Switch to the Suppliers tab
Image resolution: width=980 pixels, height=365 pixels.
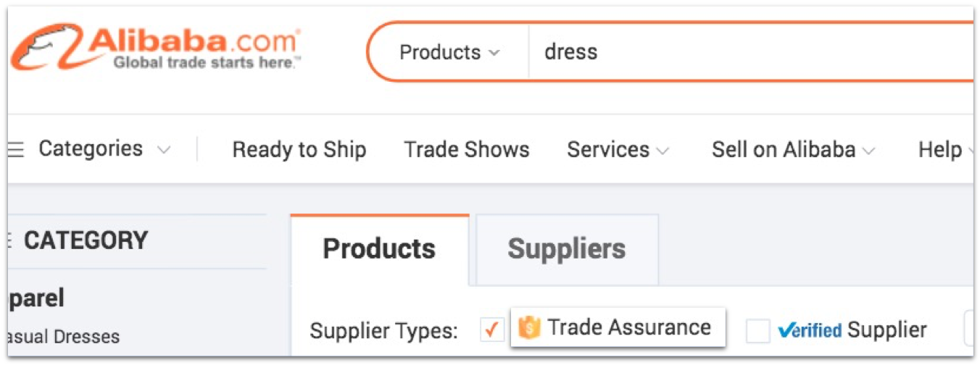(x=567, y=249)
